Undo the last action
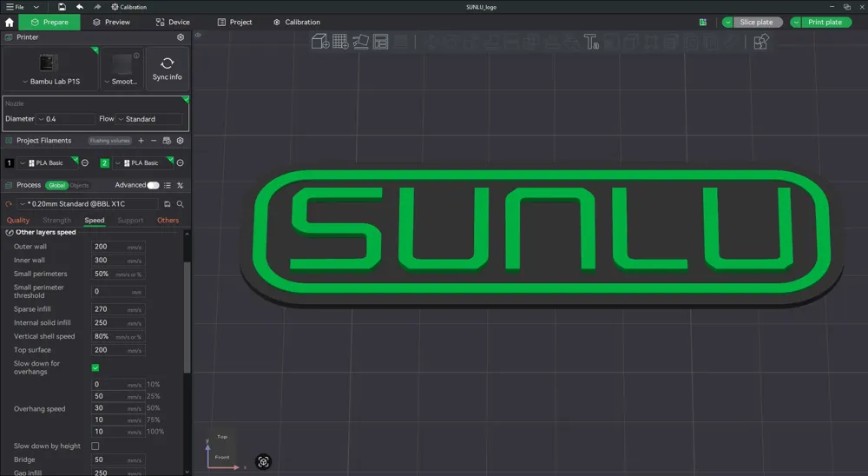This screenshot has height=476, width=868. coord(80,7)
